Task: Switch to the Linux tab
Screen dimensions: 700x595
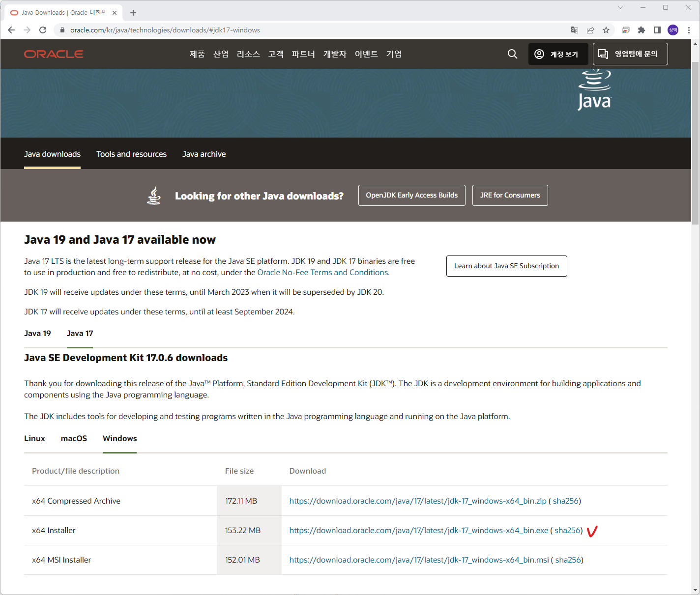Action: click(34, 438)
